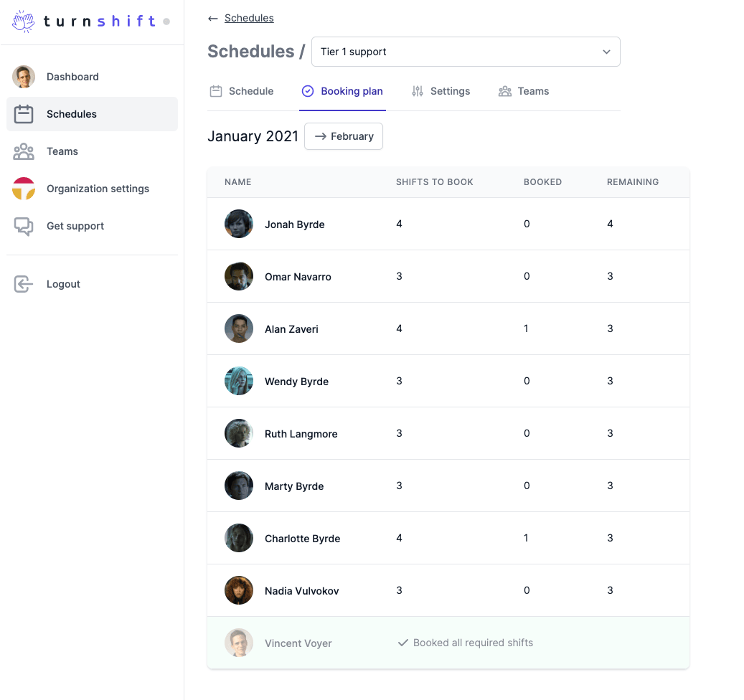This screenshot has width=744, height=700.
Task: Click Logout in the sidebar
Action: 92,284
